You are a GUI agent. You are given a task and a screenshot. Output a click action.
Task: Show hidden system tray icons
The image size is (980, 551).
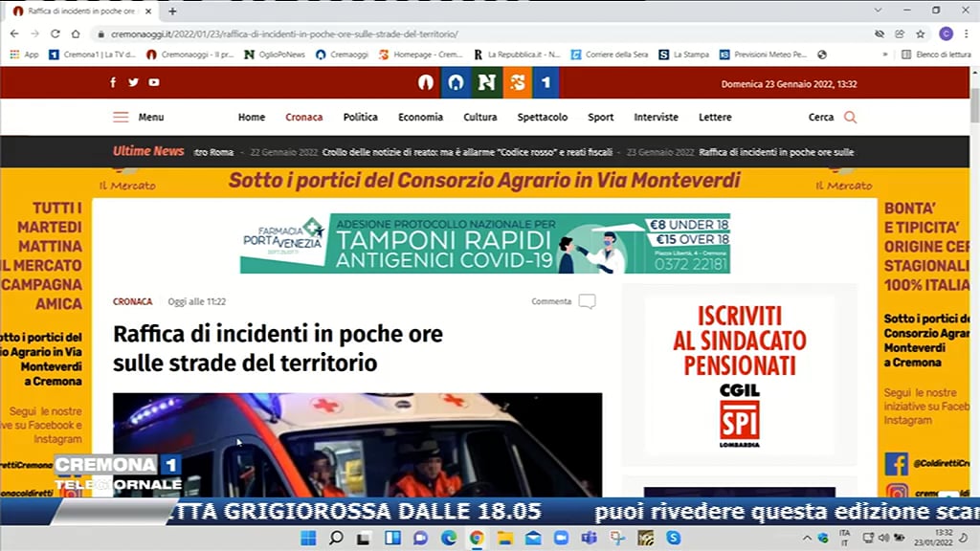coord(806,538)
